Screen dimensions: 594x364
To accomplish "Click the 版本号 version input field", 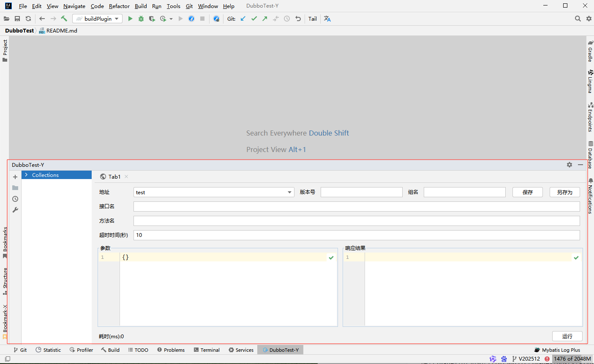I will point(361,192).
